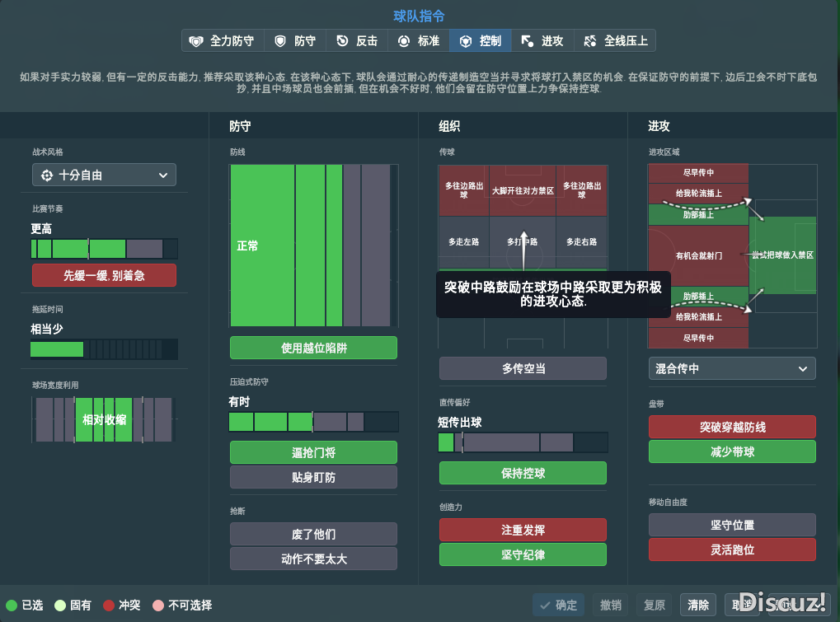Image resolution: width=840 pixels, height=622 pixels.
Task: Select the 标准 mentality tab
Action: [x=419, y=41]
